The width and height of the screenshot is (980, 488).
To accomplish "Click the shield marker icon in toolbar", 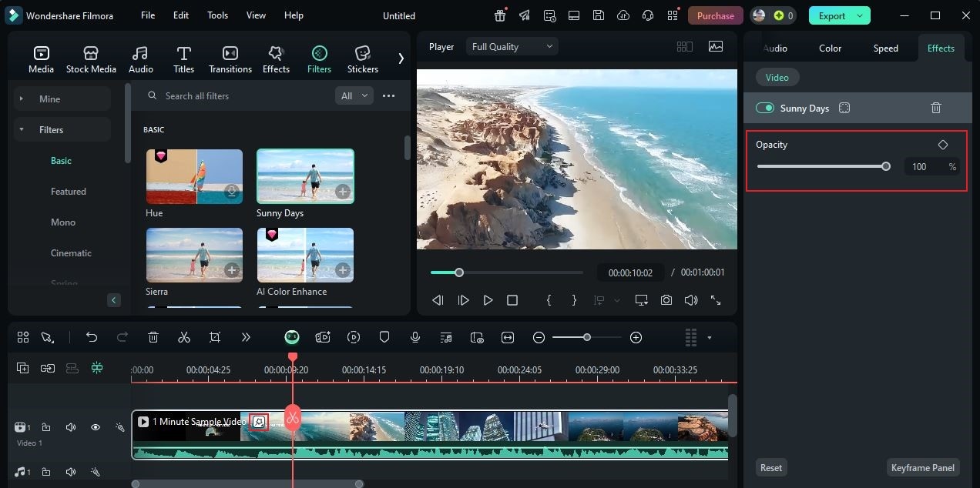I will point(384,337).
